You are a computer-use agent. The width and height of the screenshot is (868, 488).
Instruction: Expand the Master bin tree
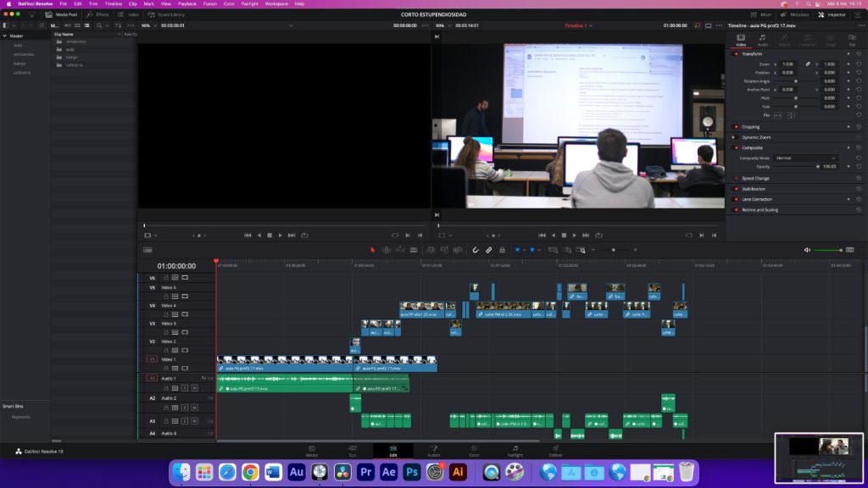pyautogui.click(x=5, y=36)
